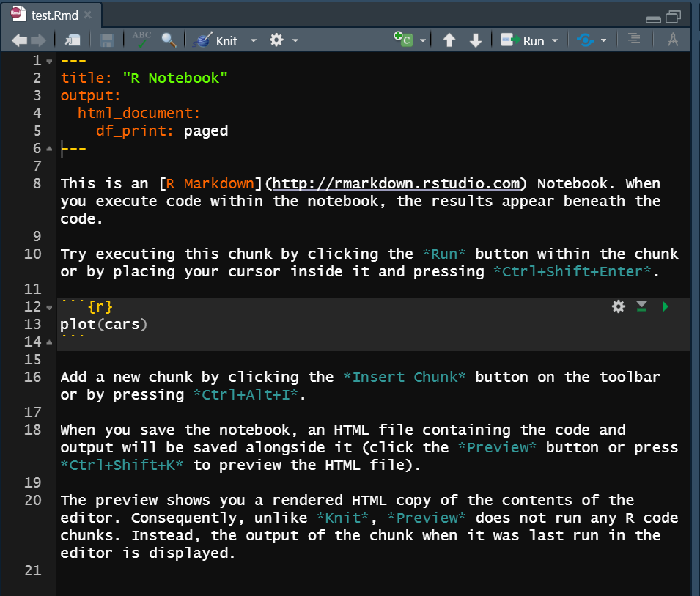Screen dimensions: 700x596
Task: Run all chunks above icon
Action: tap(641, 306)
